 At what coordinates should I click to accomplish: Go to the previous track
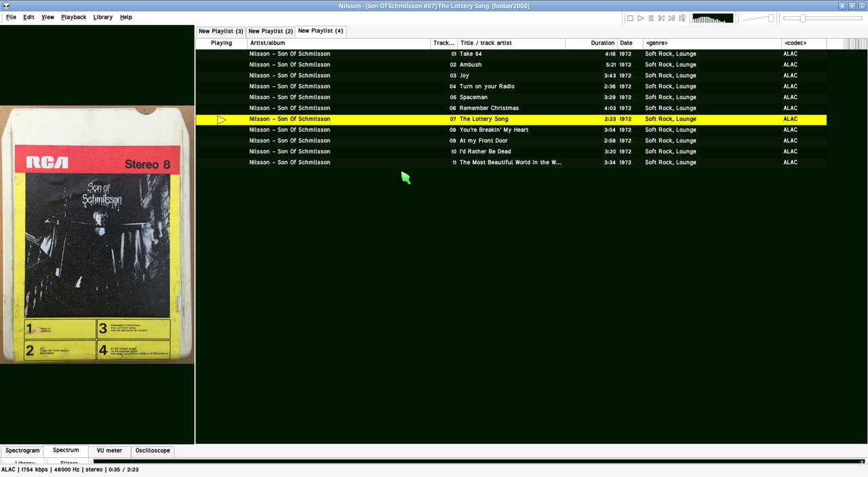coord(661,18)
